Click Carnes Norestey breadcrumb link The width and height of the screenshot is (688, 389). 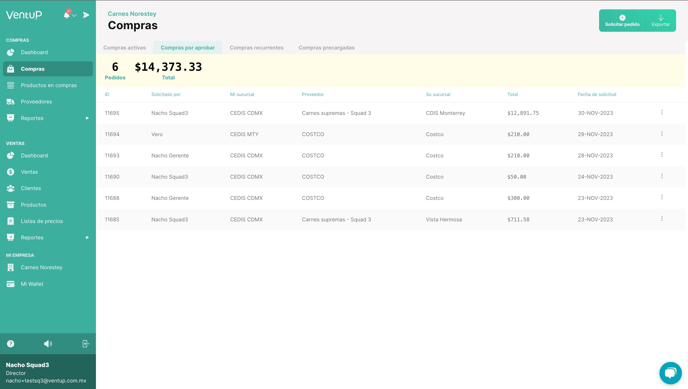point(132,14)
